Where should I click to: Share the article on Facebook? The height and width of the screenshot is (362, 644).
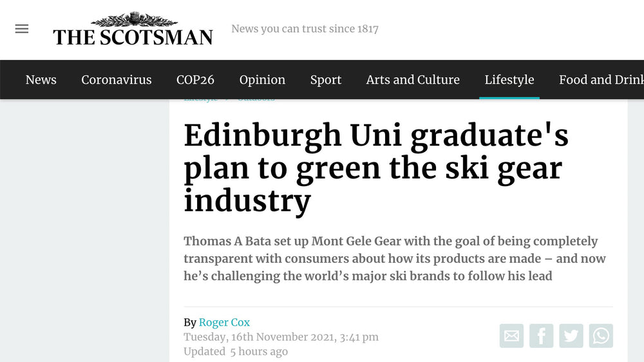[541, 336]
